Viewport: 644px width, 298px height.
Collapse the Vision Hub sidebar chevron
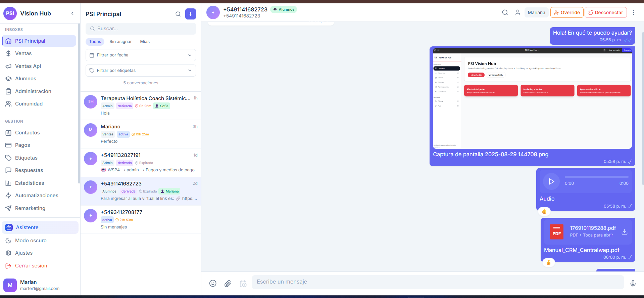[x=72, y=13]
